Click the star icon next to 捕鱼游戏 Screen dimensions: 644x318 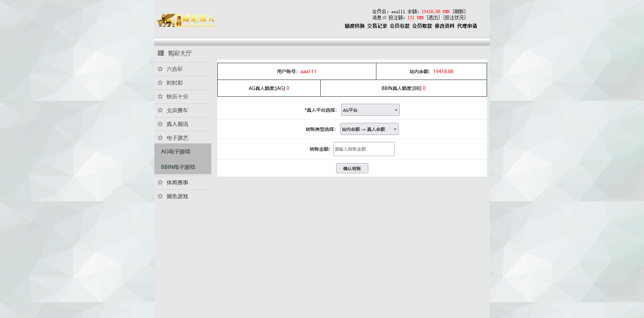point(160,196)
